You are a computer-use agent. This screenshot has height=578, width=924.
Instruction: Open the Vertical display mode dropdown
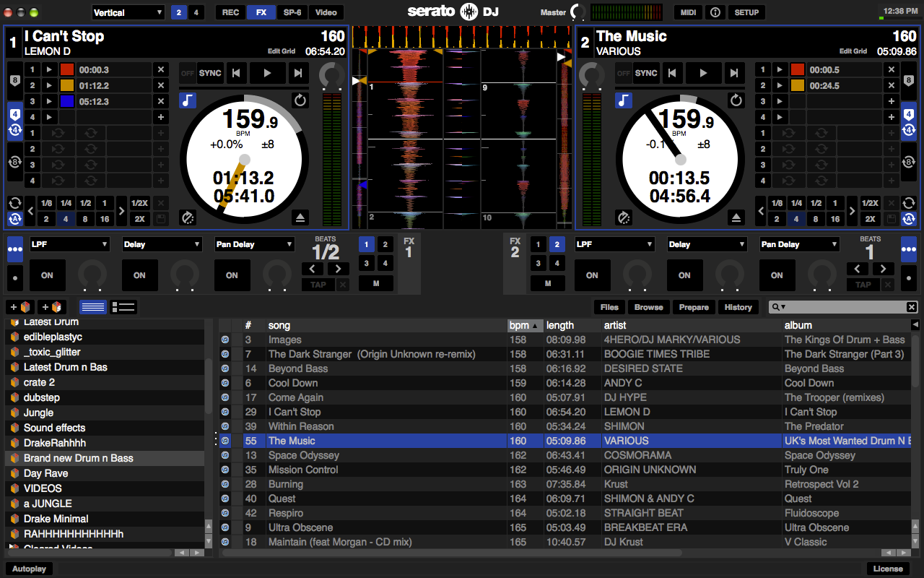click(128, 12)
